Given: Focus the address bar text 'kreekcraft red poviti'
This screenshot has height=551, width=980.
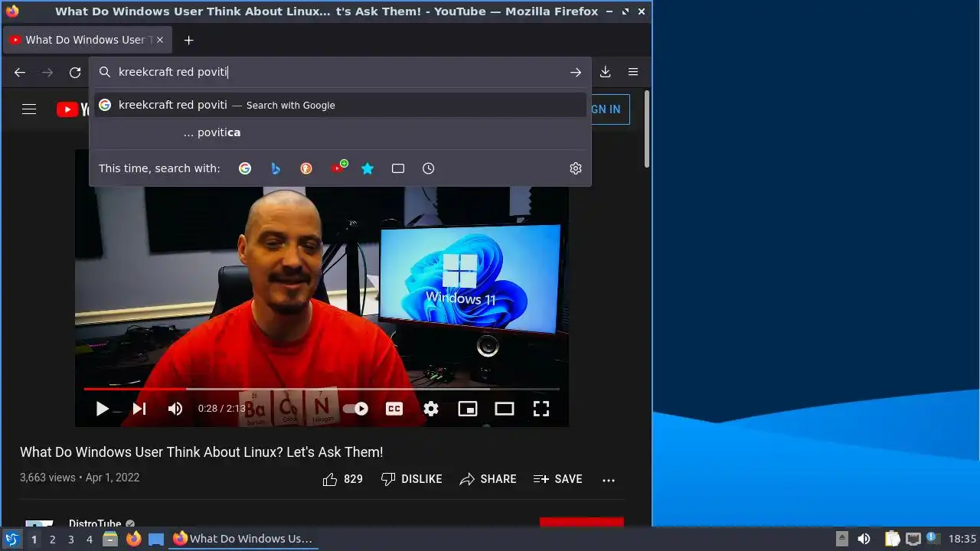Looking at the screenshot, I should (x=173, y=72).
